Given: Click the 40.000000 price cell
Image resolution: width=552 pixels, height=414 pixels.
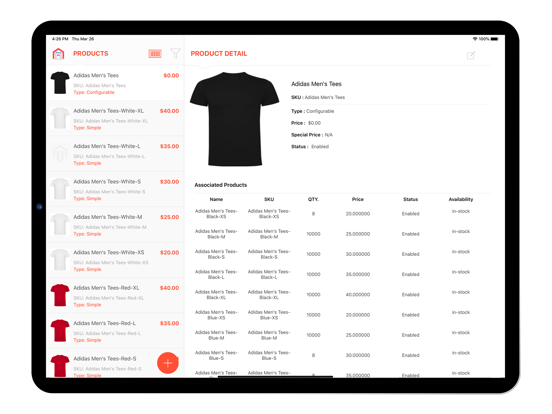Looking at the screenshot, I should point(358,295).
